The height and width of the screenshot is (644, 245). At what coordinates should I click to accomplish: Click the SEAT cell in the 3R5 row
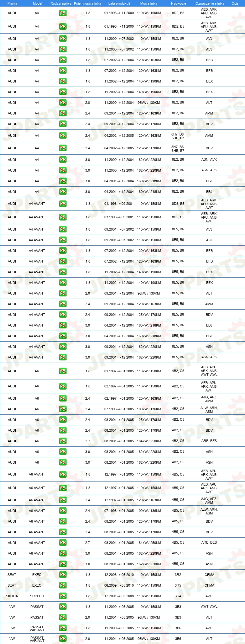12,585
